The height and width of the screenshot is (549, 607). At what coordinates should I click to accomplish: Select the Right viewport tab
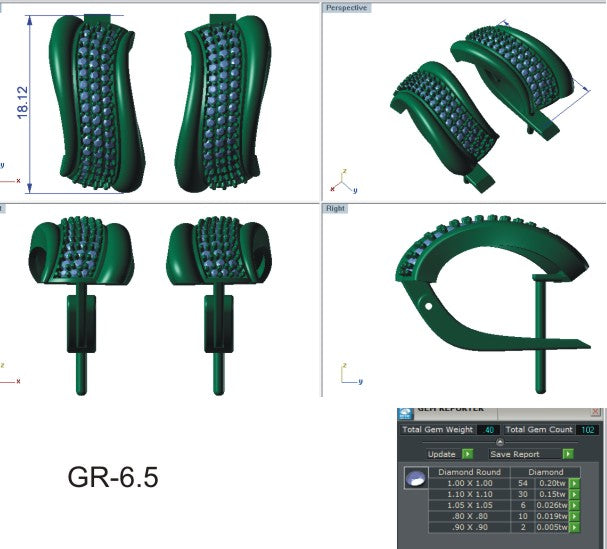pos(334,208)
